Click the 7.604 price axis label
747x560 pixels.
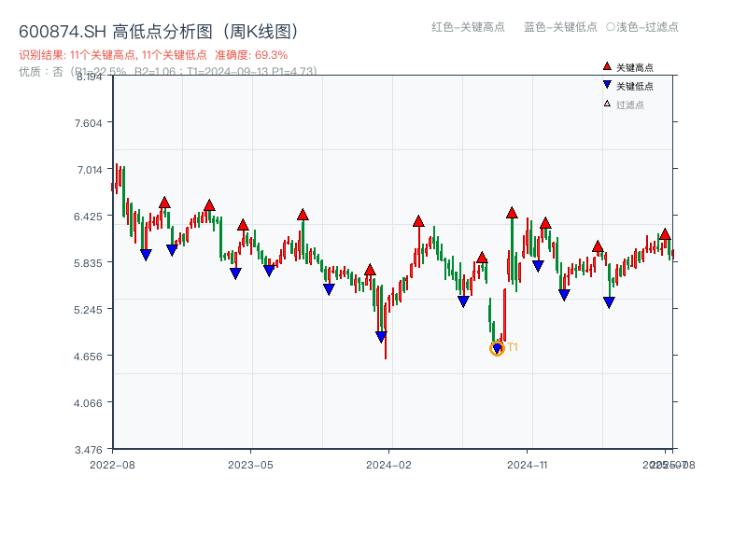(88, 123)
